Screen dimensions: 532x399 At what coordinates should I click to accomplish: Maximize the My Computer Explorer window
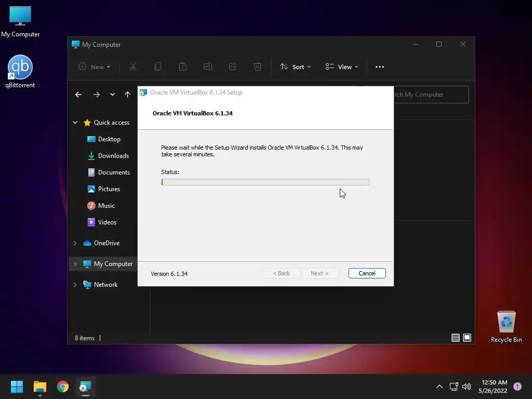point(439,45)
